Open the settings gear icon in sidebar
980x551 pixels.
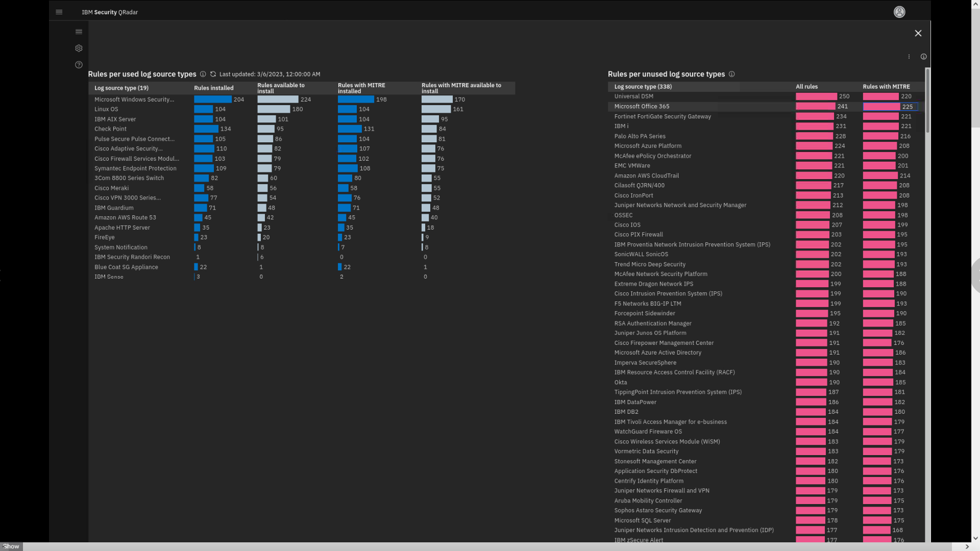(x=79, y=48)
